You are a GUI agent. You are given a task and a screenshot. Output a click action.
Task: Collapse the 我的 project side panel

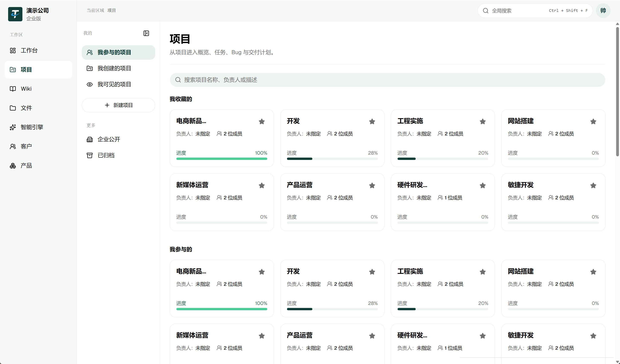click(146, 33)
